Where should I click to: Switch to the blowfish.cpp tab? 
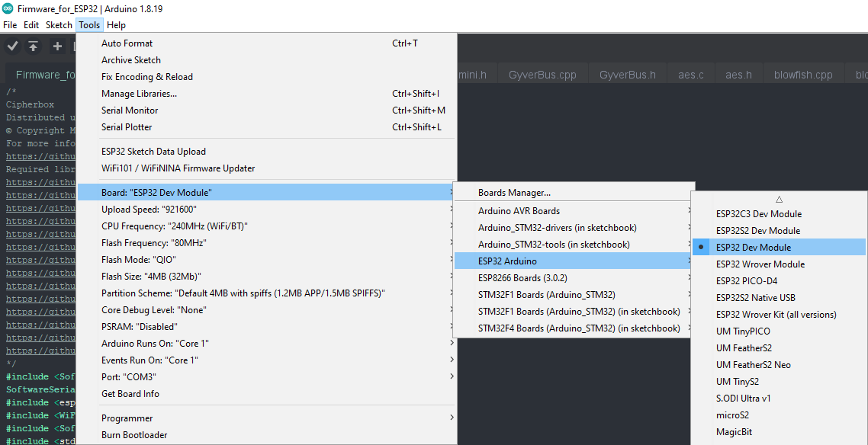click(802, 75)
